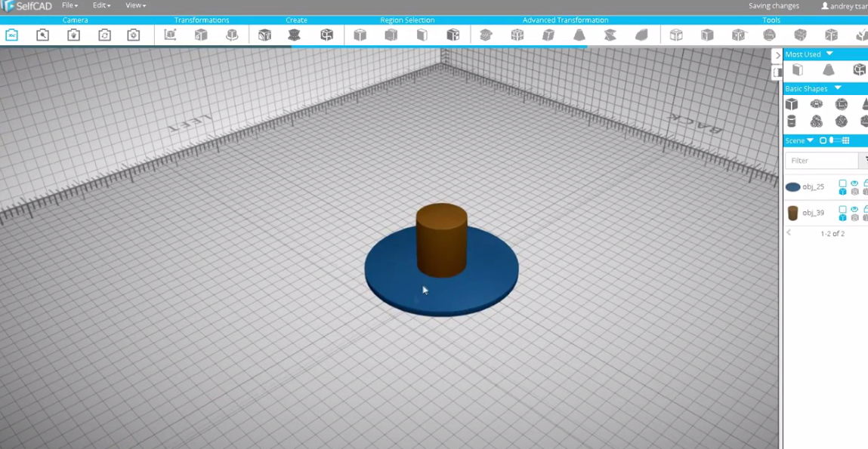868x449 pixels.
Task: Select third Region Selection icon
Action: [422, 35]
